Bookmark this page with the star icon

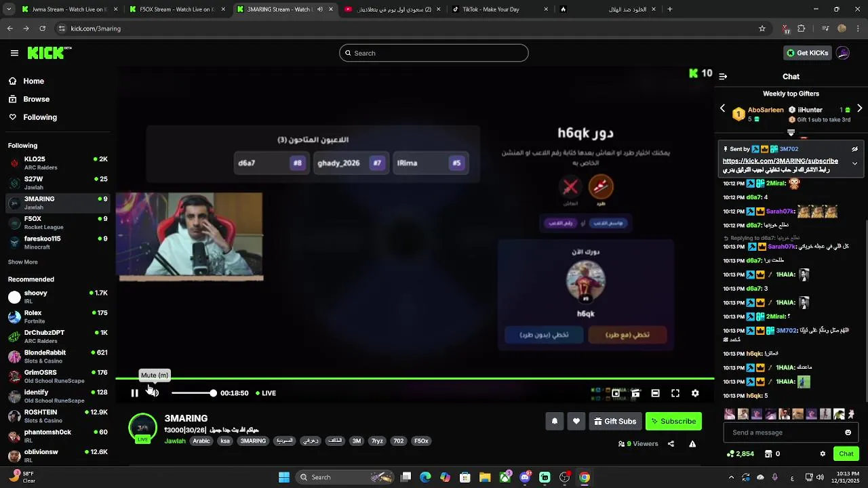[x=762, y=28]
